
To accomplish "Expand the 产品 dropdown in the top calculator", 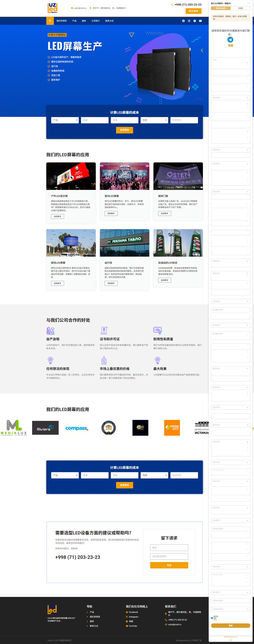I will pyautogui.click(x=65, y=120).
